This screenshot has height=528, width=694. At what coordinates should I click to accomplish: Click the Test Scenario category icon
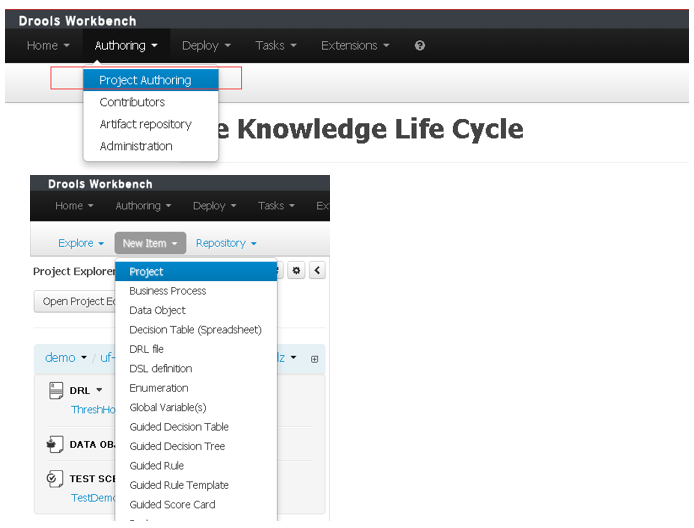(55, 478)
